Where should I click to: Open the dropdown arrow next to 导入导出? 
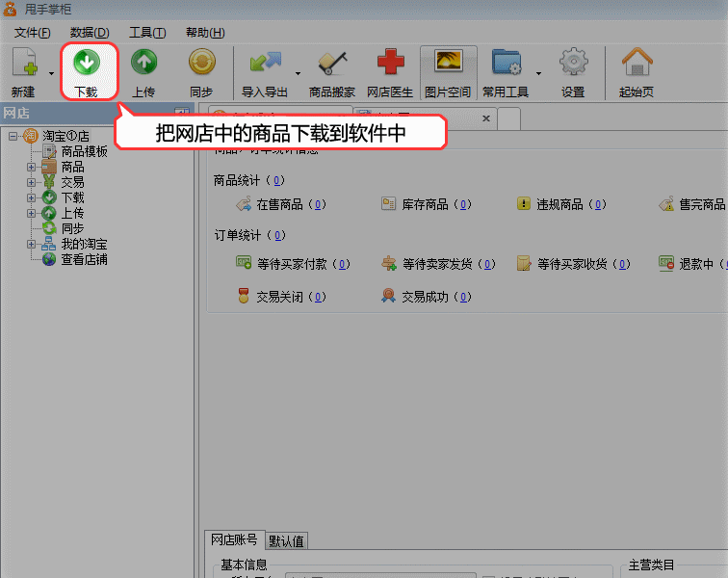(298, 73)
